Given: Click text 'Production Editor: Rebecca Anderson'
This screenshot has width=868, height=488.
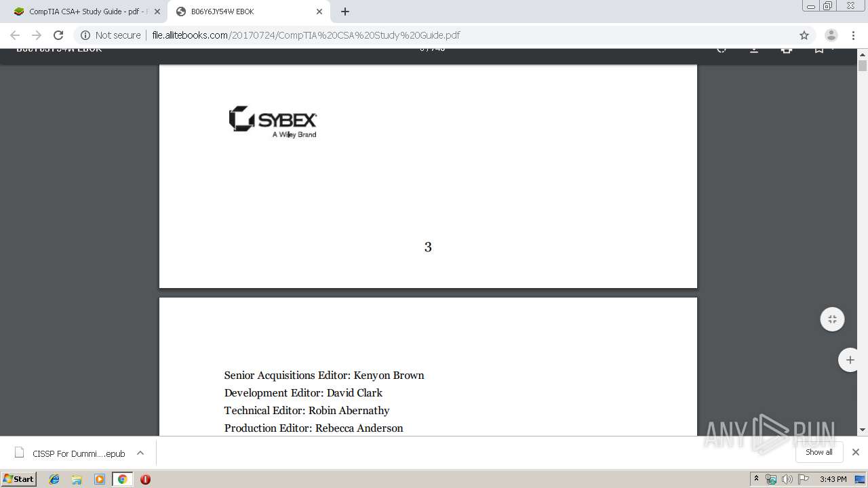Looking at the screenshot, I should [x=313, y=428].
